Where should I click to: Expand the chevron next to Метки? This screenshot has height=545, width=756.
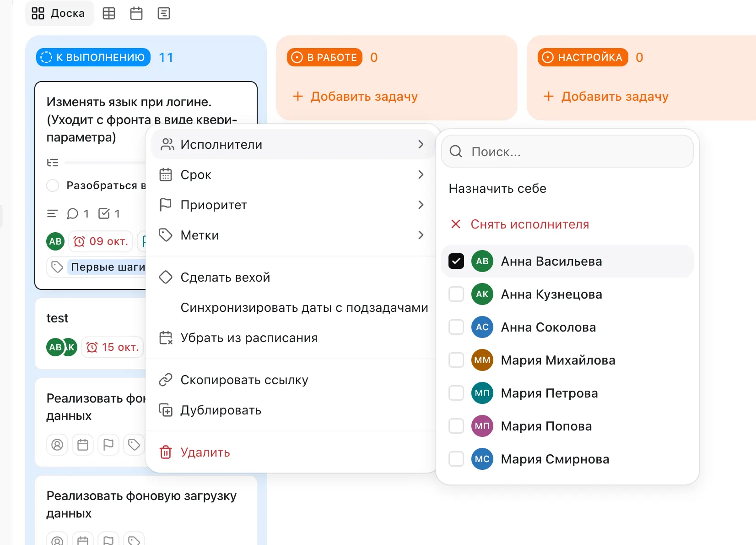(421, 235)
